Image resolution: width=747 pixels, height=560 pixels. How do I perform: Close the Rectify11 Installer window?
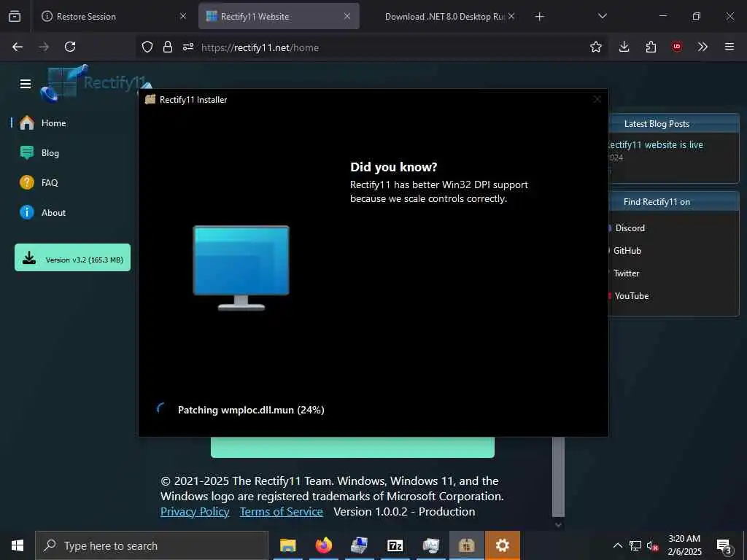[597, 99]
